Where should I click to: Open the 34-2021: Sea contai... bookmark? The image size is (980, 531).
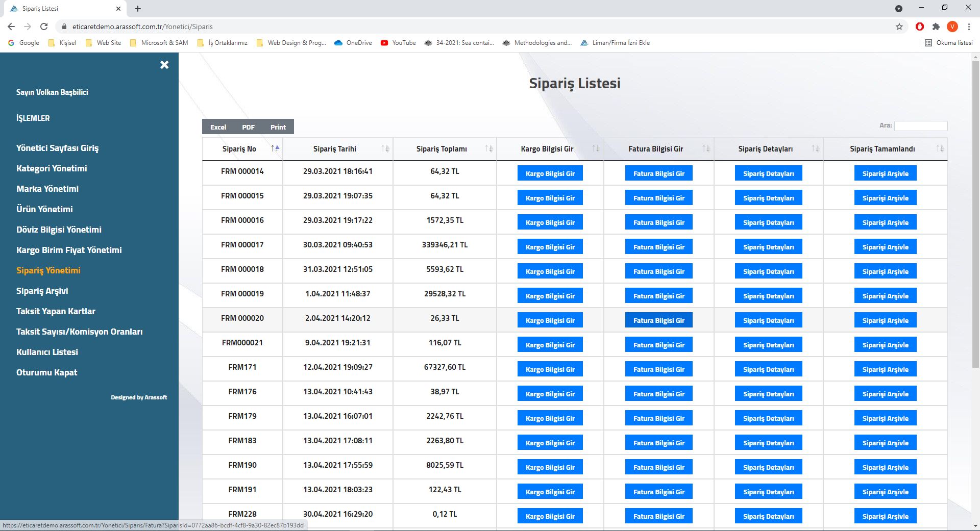[459, 43]
